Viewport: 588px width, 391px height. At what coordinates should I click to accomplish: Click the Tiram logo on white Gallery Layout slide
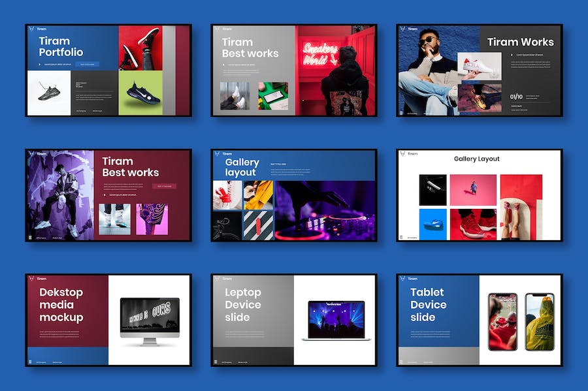pos(402,154)
